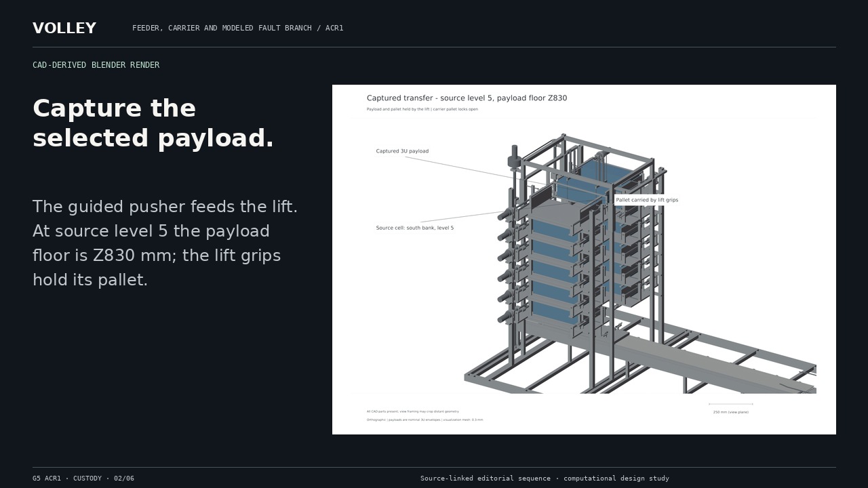Click the 'Orthographic | payloads are nominal' footnote
The height and width of the screenshot is (488, 868).
coord(425,420)
